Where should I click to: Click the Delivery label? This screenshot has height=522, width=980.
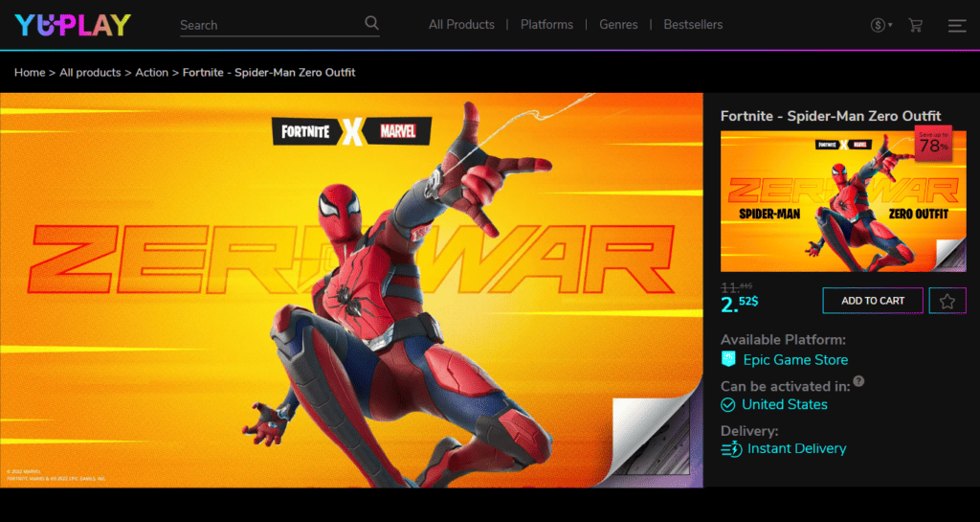749,431
